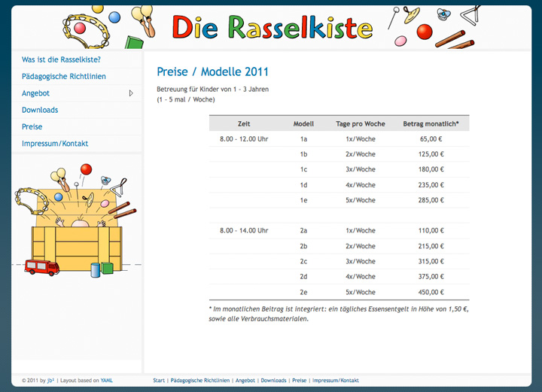Viewport: 542px width, 392px height.
Task: Click the footnote about Essensentgelt
Action: (x=339, y=314)
